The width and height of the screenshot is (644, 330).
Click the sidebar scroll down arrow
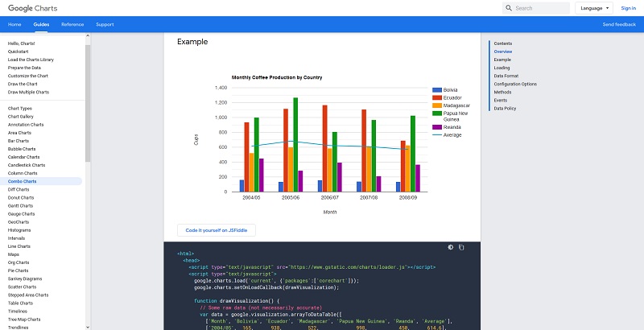coord(88,327)
